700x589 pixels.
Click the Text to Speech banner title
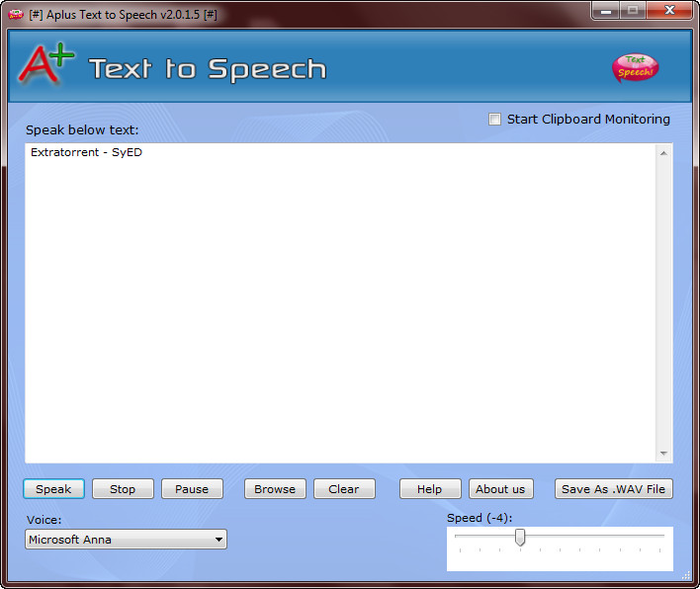tap(208, 69)
